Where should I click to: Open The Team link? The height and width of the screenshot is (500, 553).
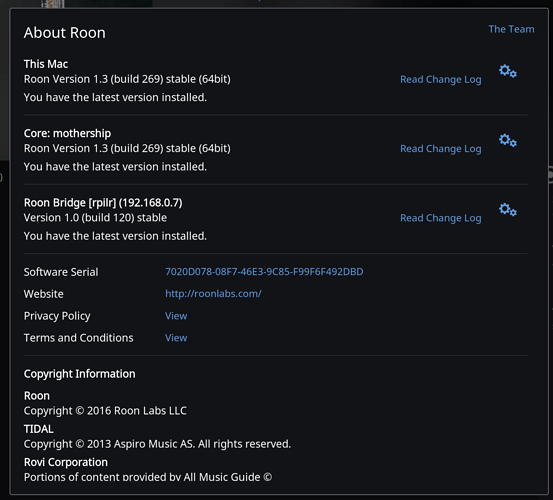[511, 29]
